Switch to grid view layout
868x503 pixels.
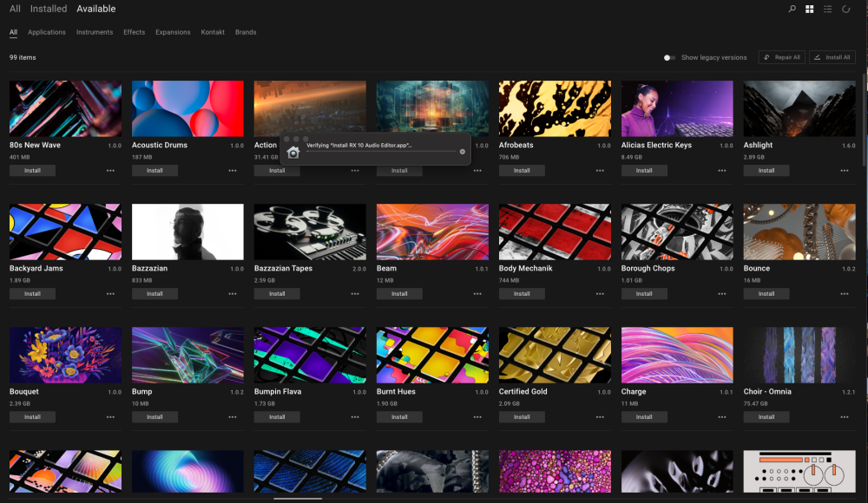[809, 9]
